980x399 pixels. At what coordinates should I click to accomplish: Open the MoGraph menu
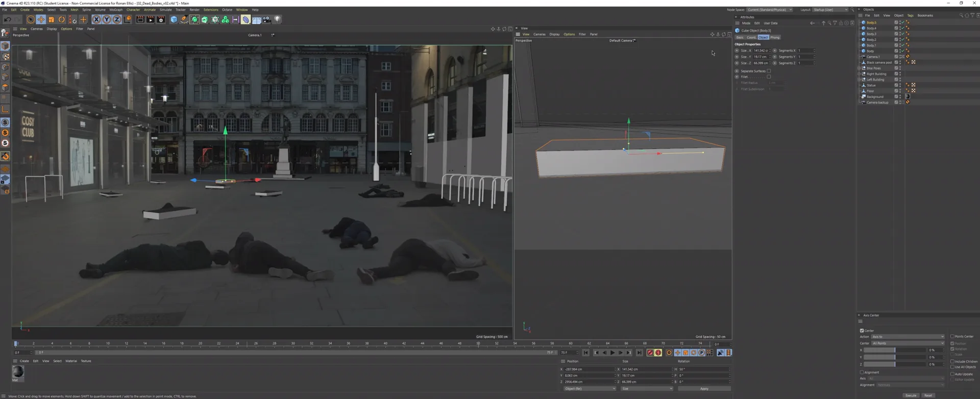click(116, 10)
